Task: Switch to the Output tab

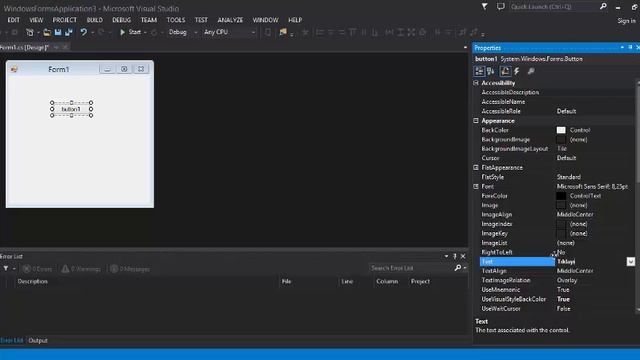Action: click(x=38, y=340)
